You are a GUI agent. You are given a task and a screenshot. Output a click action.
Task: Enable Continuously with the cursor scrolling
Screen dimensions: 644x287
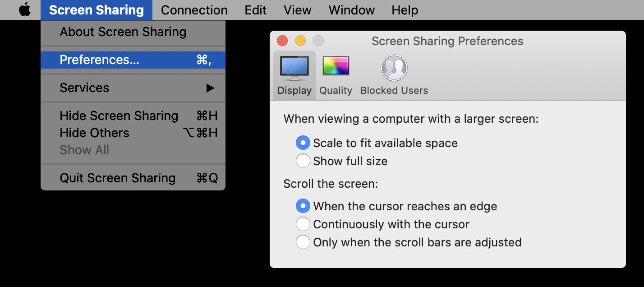[303, 224]
